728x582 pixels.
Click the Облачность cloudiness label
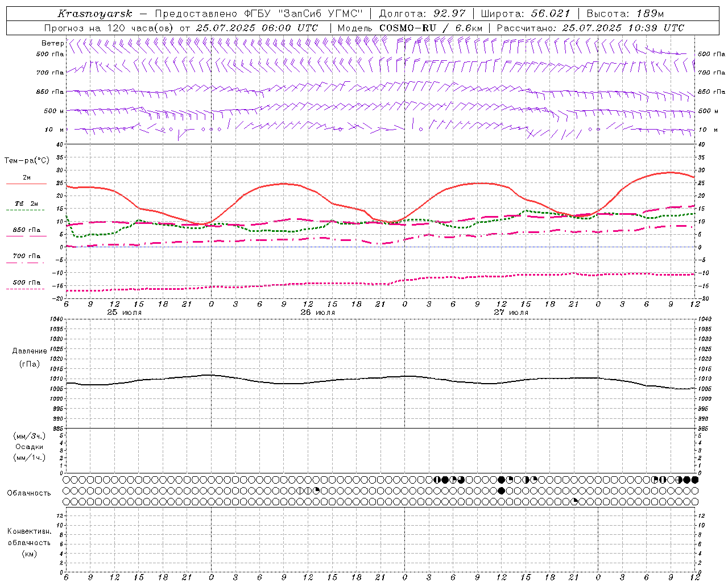29,493
